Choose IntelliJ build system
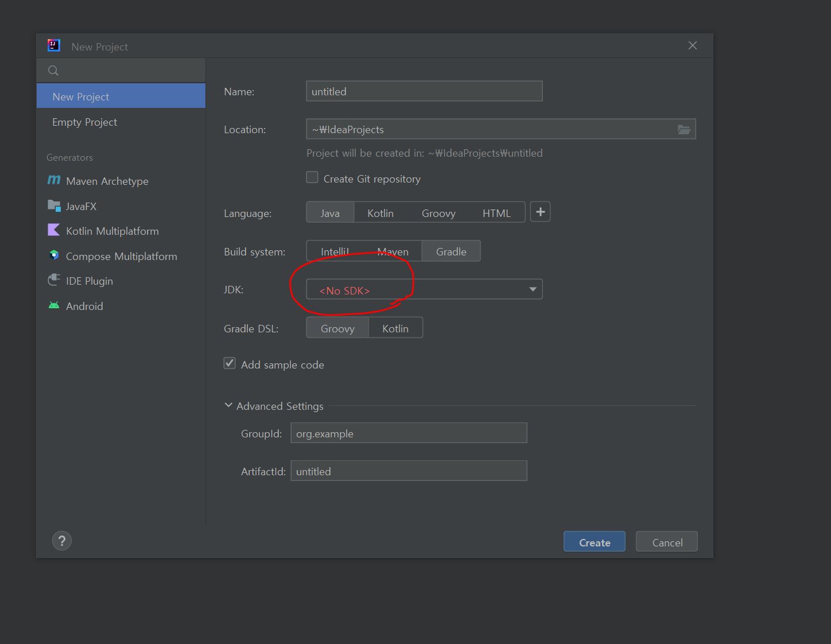831x644 pixels. pyautogui.click(x=335, y=251)
